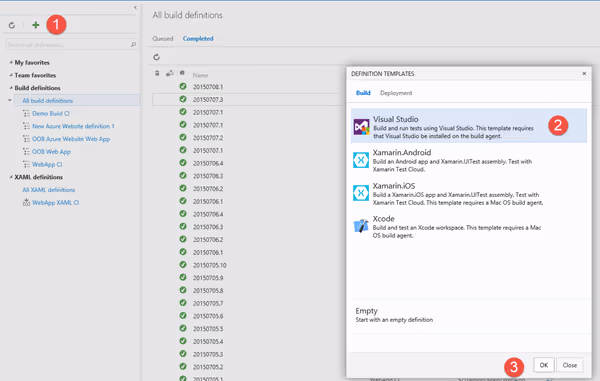This screenshot has height=381, width=600.
Task: Open build 20150705.4
Action: coord(208,341)
